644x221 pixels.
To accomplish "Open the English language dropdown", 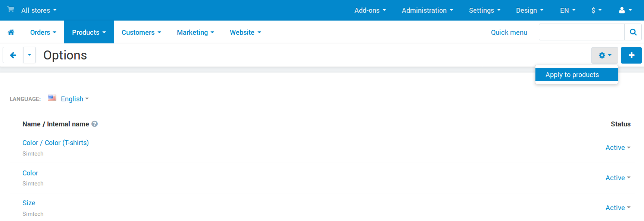I will point(75,99).
